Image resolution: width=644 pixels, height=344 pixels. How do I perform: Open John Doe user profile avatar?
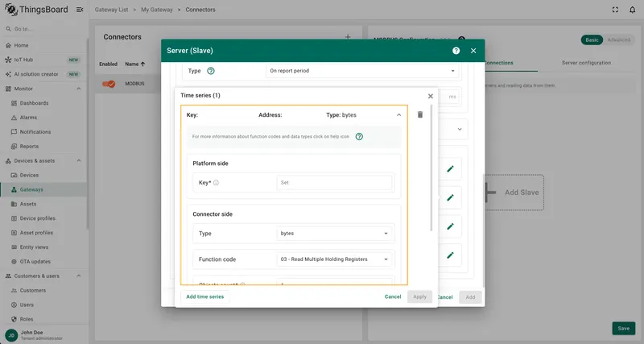pyautogui.click(x=11, y=335)
